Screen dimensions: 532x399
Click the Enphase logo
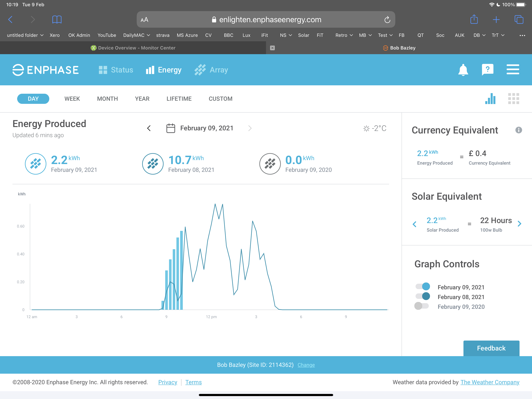(45, 70)
